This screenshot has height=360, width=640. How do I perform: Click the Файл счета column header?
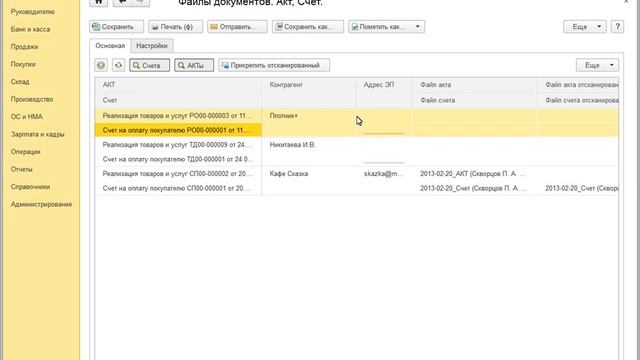(x=475, y=100)
